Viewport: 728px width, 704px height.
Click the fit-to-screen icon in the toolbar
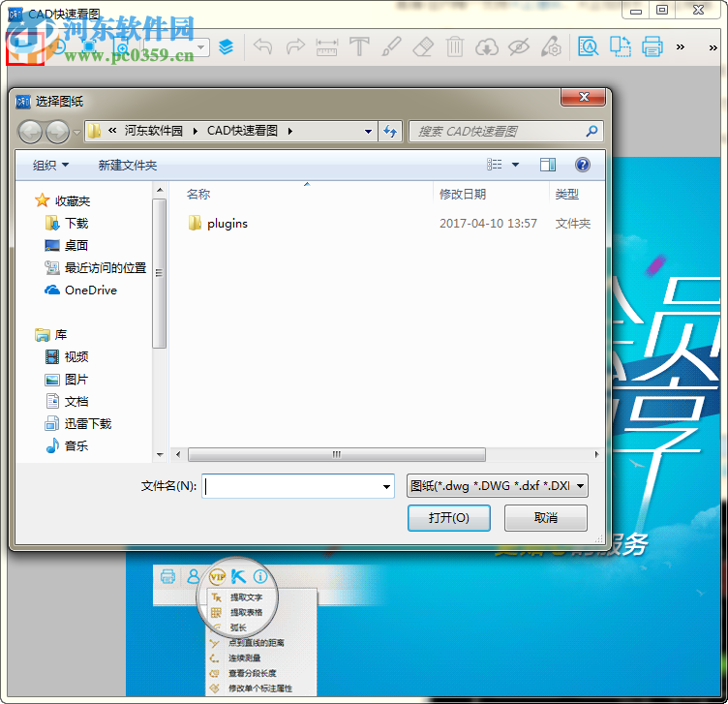(x=89, y=46)
